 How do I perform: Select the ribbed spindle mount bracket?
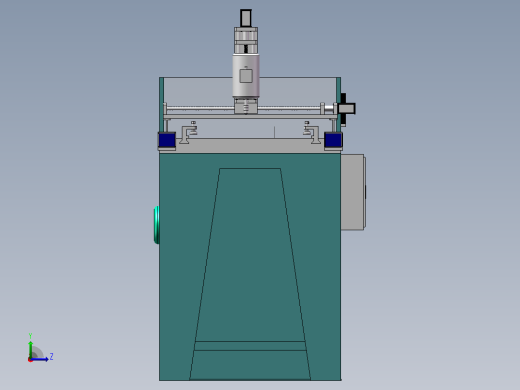pos(246,40)
